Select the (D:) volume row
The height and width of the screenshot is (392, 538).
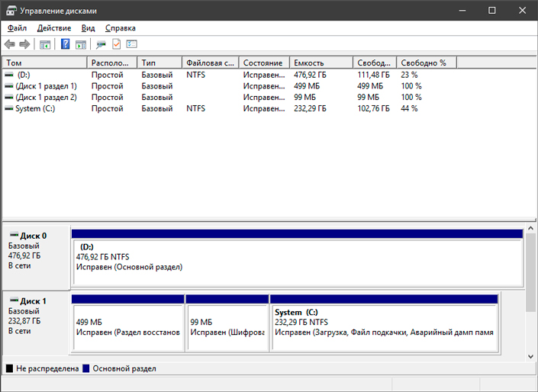point(230,75)
